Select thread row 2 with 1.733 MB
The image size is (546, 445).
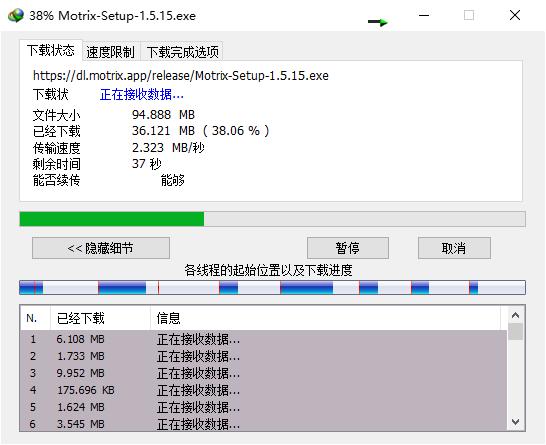(264, 356)
